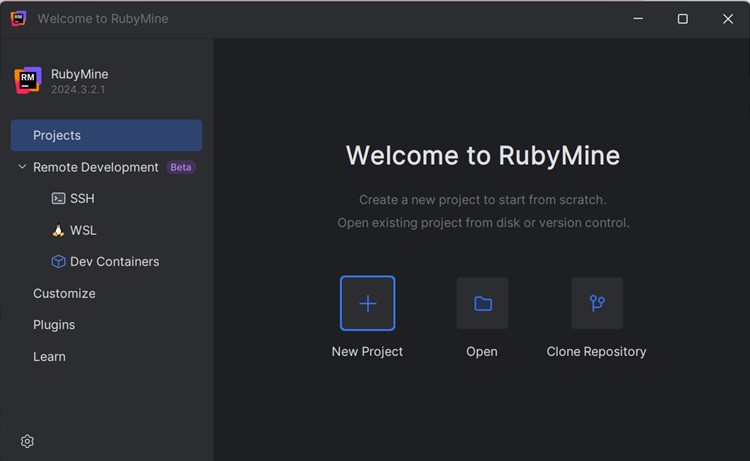Select the WSL remote option
This screenshot has width=750, height=461.
click(83, 230)
